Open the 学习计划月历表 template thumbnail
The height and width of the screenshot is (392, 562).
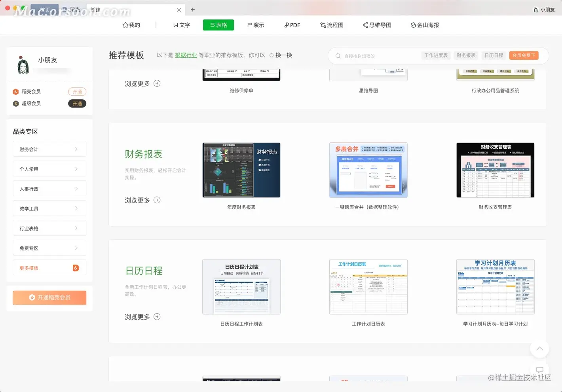pos(496,287)
